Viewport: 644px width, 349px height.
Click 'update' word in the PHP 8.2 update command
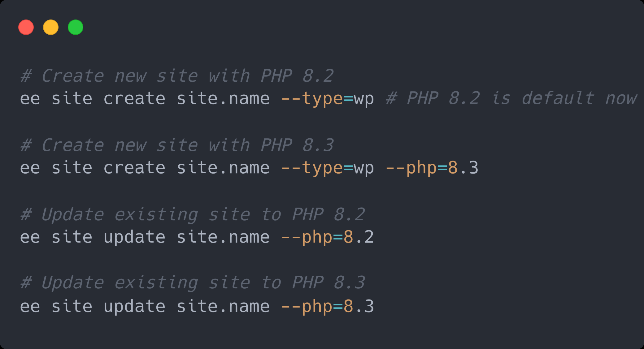click(x=134, y=238)
